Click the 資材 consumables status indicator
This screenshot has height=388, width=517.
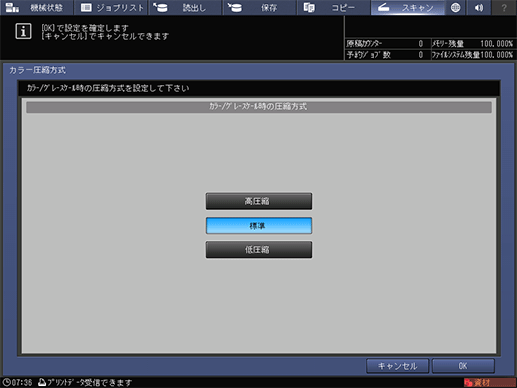point(489,382)
